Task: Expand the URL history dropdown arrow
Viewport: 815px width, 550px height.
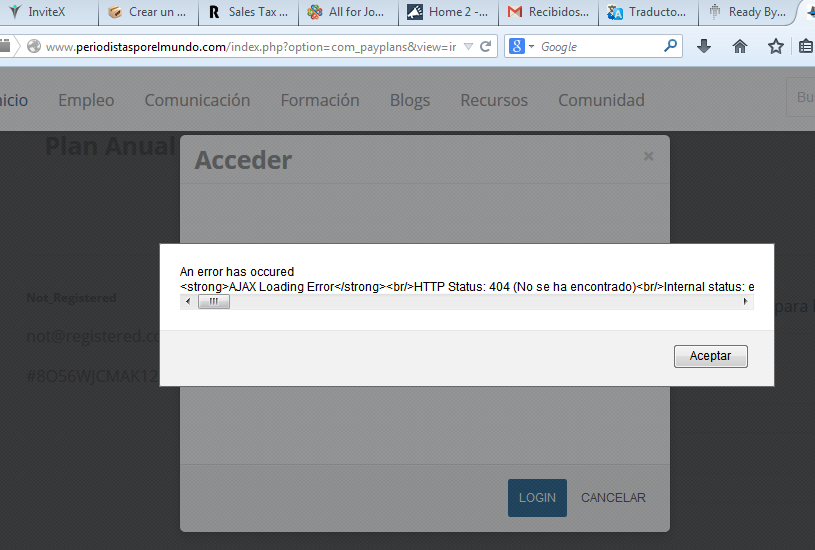Action: [x=468, y=47]
